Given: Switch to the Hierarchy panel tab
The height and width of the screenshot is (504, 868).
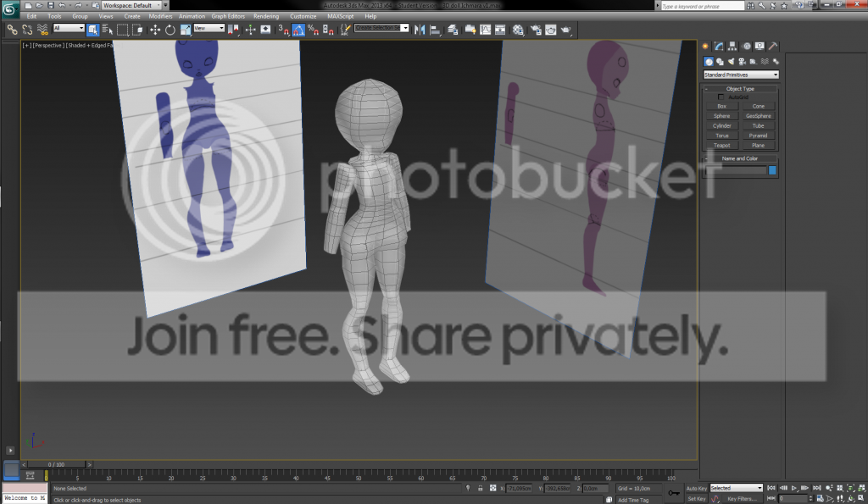Looking at the screenshot, I should pyautogui.click(x=732, y=47).
